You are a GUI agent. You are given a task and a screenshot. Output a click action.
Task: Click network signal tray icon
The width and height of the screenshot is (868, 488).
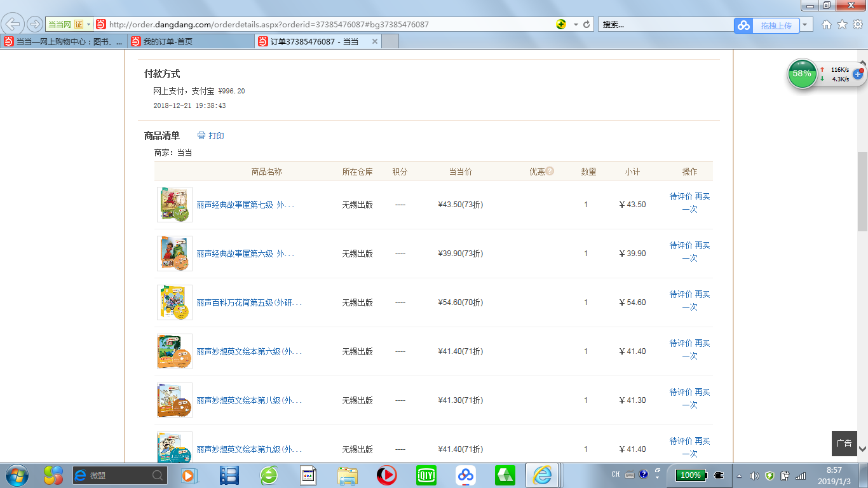tap(801, 475)
